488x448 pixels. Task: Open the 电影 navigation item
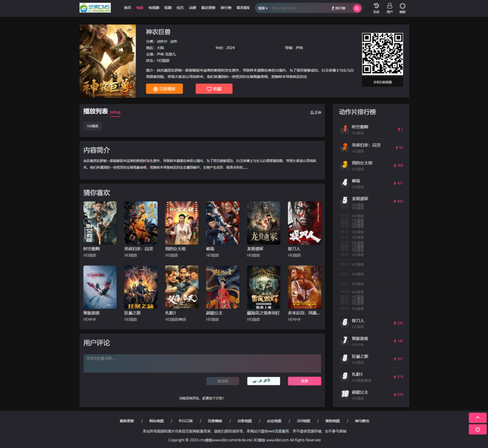140,8
